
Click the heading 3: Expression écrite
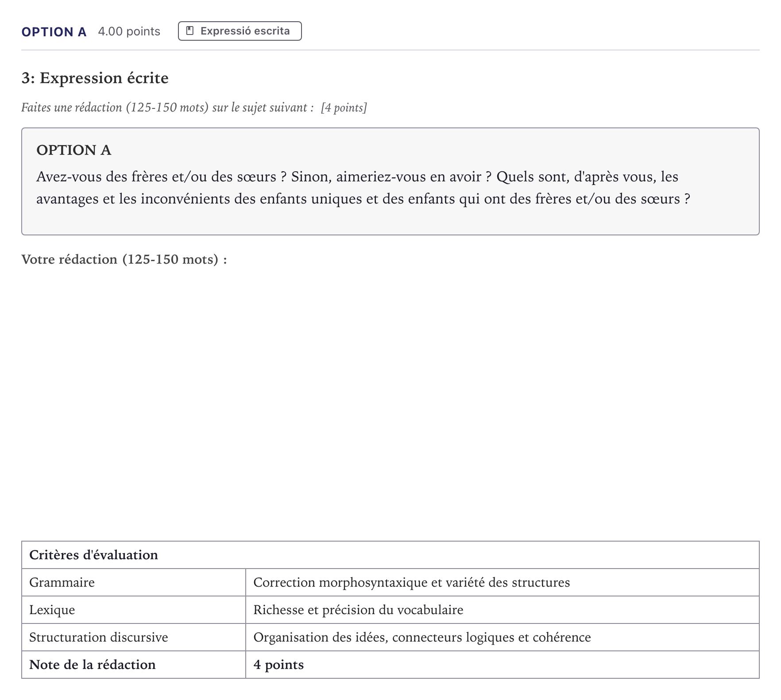95,78
